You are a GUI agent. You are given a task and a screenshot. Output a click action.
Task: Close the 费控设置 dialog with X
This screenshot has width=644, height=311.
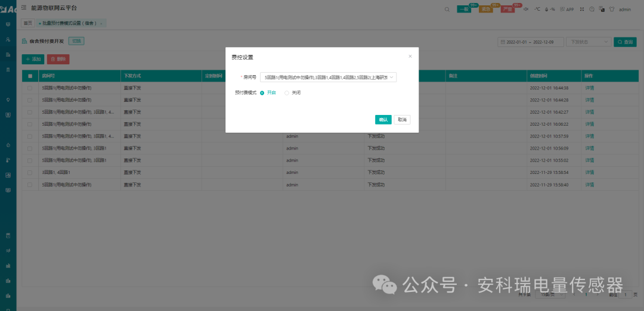click(x=410, y=56)
